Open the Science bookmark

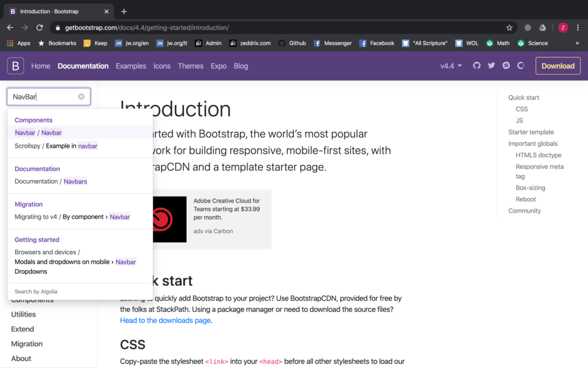pyautogui.click(x=532, y=43)
